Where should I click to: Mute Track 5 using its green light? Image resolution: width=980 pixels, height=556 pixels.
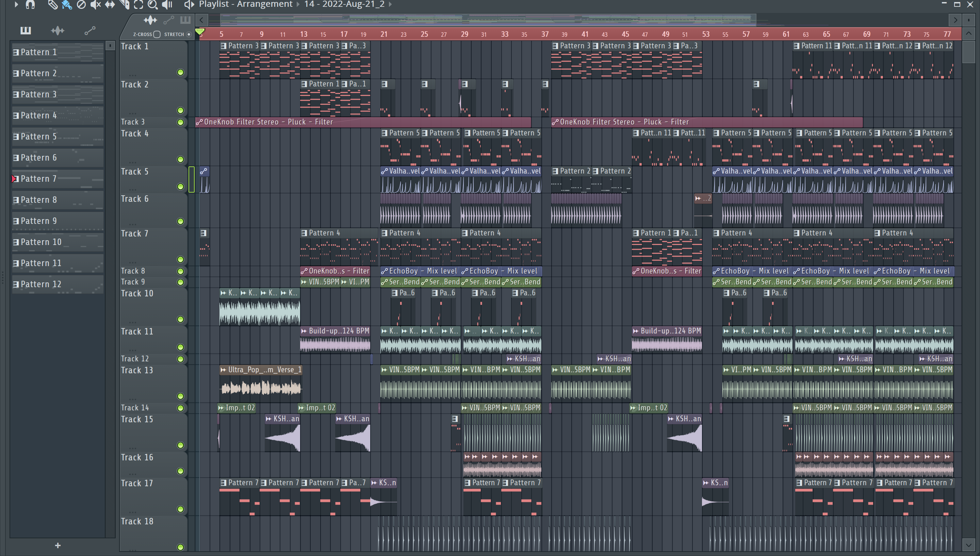(x=181, y=186)
